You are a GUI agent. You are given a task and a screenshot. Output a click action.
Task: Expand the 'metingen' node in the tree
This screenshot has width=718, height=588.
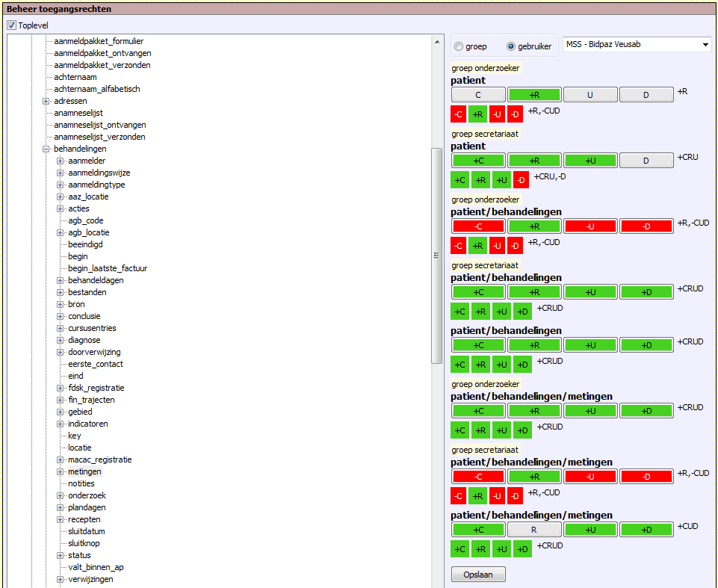61,471
